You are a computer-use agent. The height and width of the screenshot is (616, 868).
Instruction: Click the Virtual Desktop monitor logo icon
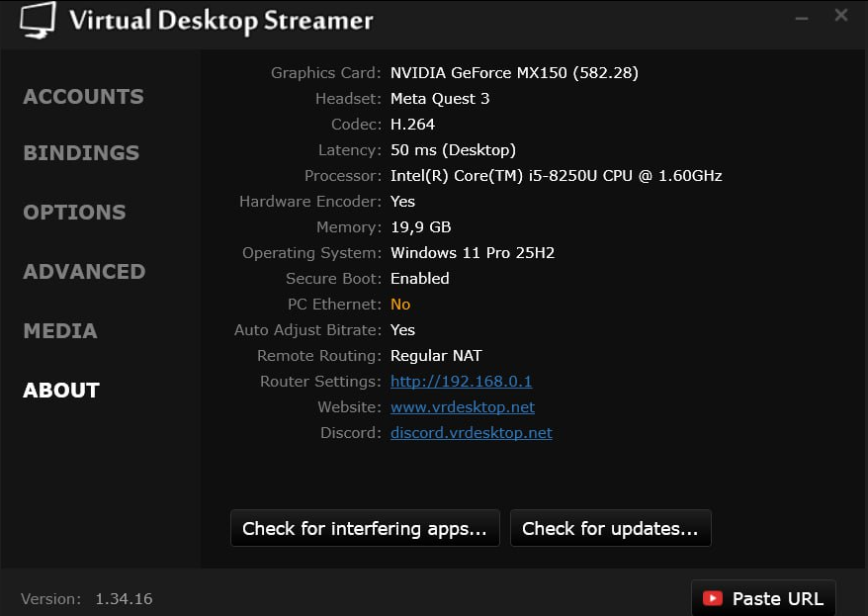(x=38, y=20)
